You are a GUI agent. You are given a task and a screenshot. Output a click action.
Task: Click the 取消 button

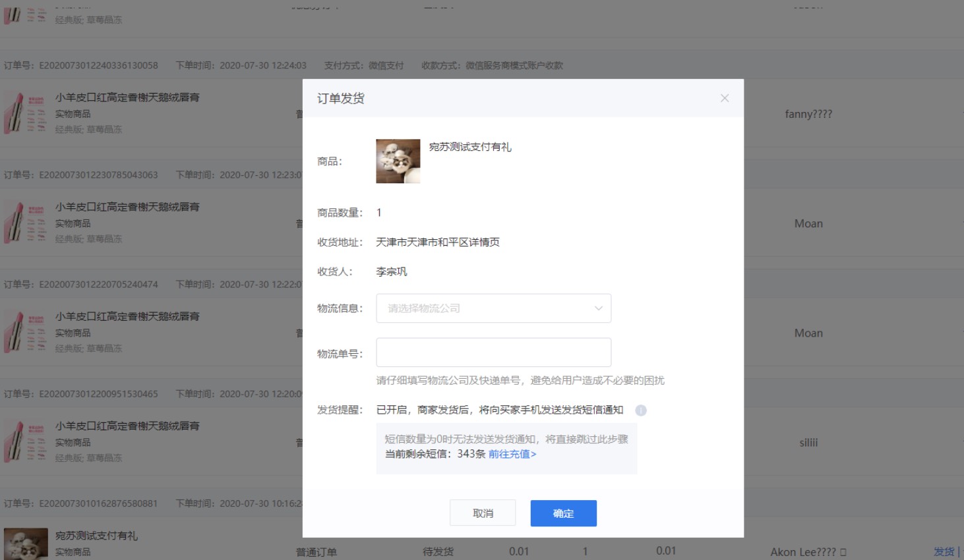(483, 513)
